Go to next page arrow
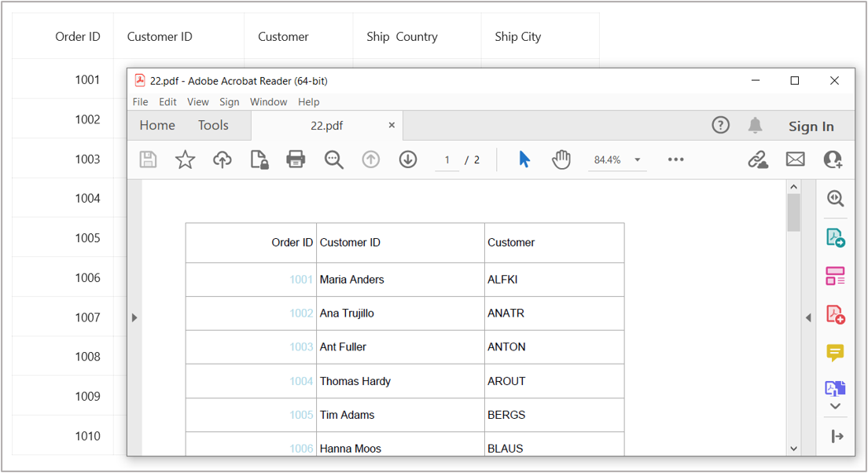Viewport: 868px width, 473px height. [407, 159]
